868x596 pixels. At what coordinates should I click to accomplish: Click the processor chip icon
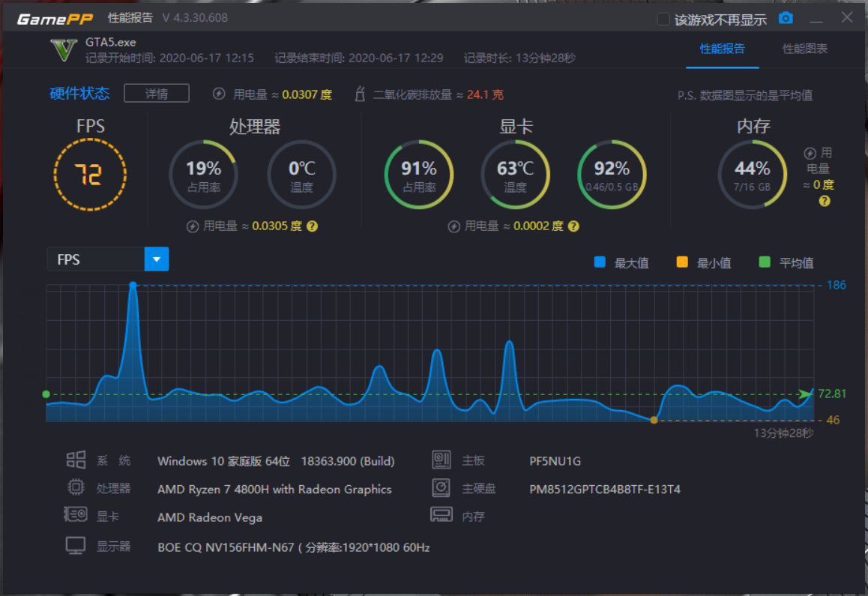76,487
